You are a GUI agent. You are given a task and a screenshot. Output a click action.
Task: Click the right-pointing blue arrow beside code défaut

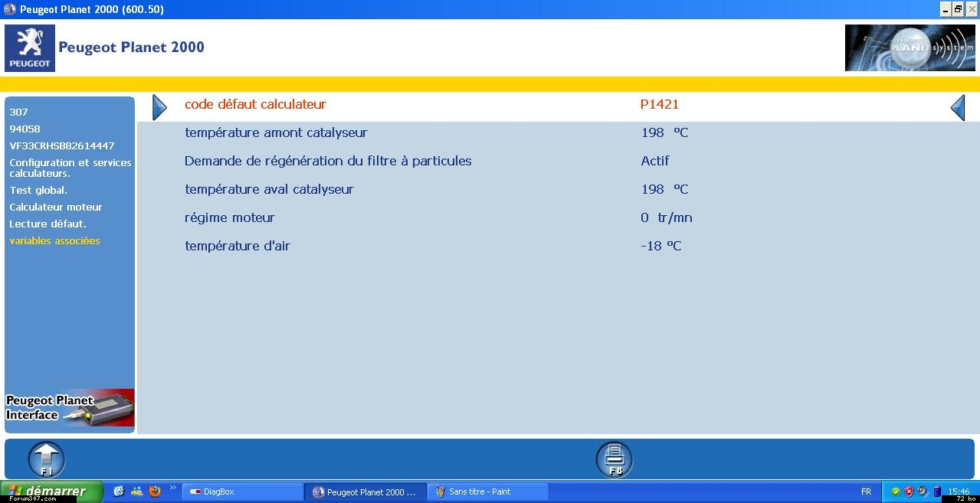point(159,107)
